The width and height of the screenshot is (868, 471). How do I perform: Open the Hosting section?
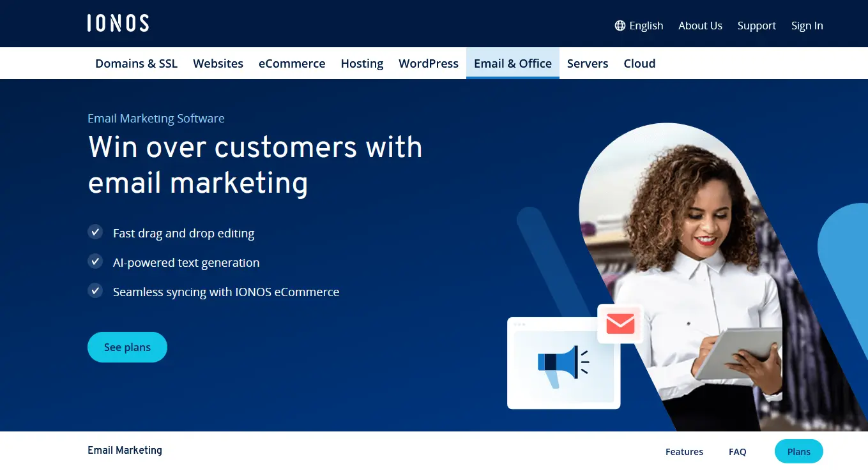(x=362, y=63)
